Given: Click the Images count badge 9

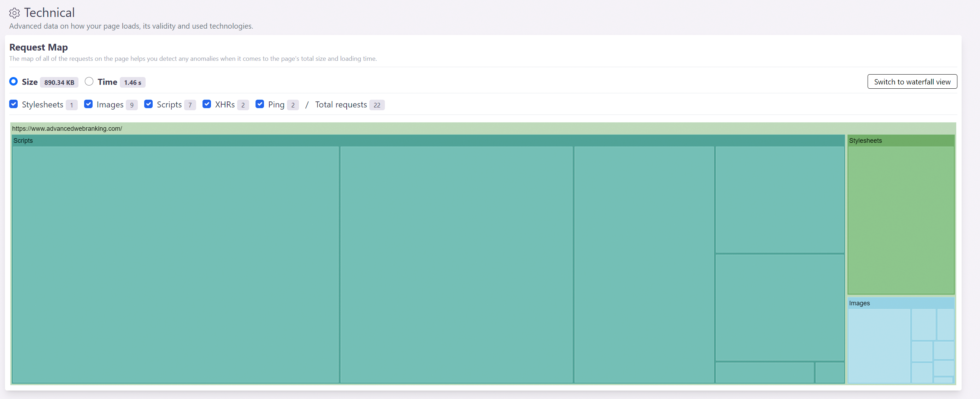Looking at the screenshot, I should (131, 105).
